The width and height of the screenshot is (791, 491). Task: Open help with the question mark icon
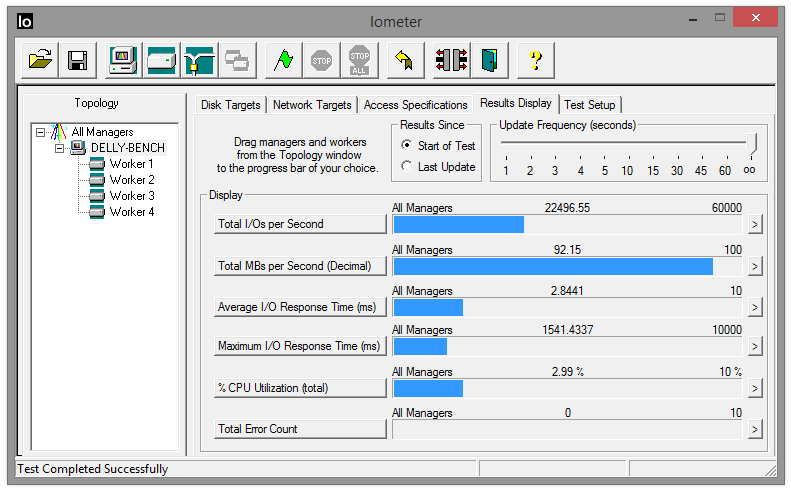pyautogui.click(x=536, y=60)
